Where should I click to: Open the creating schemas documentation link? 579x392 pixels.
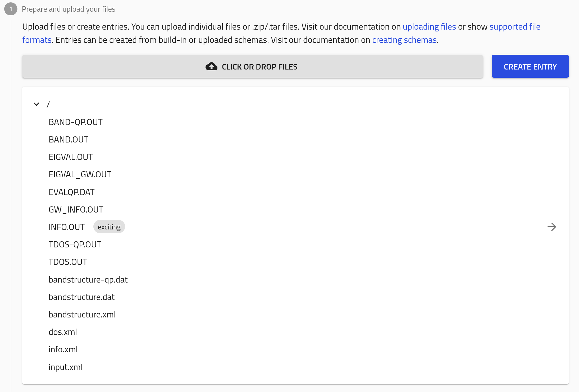tap(404, 40)
